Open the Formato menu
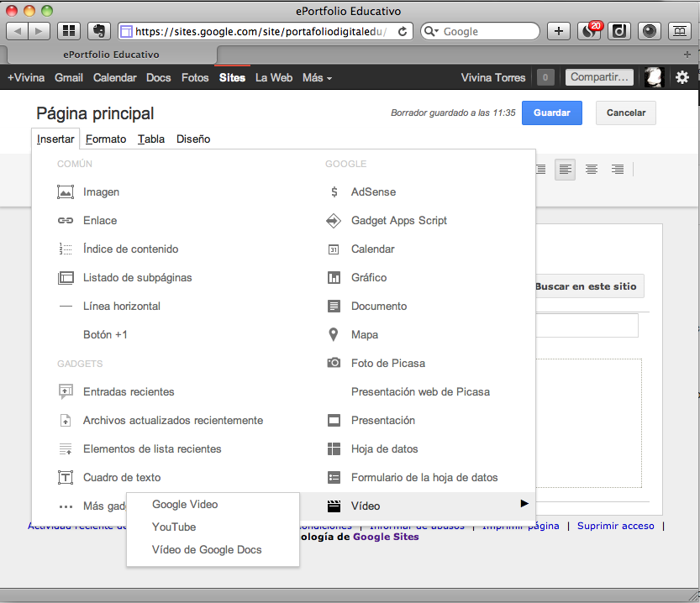Viewport: 700px width, 603px height. click(x=106, y=139)
